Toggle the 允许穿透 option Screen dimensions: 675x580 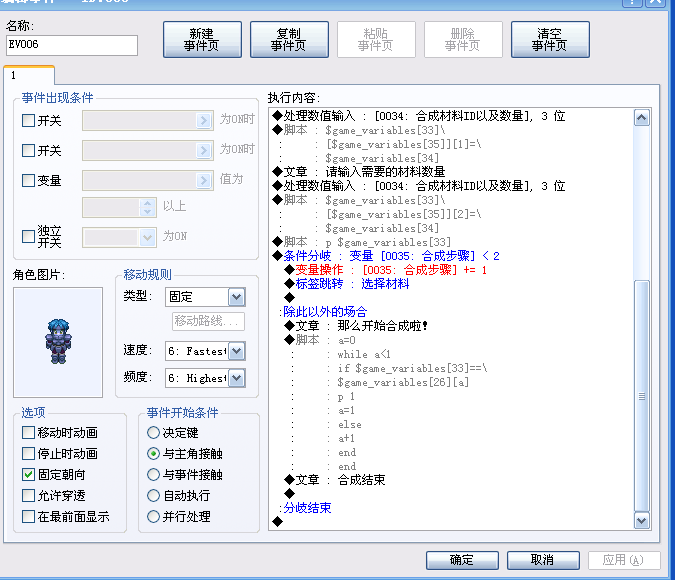point(28,495)
